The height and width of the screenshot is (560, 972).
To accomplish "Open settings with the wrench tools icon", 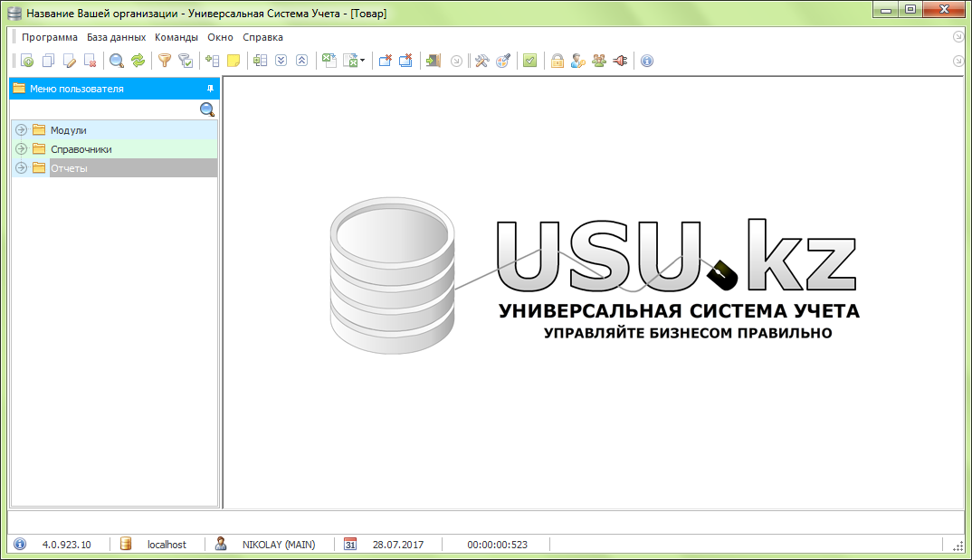I will [x=481, y=61].
